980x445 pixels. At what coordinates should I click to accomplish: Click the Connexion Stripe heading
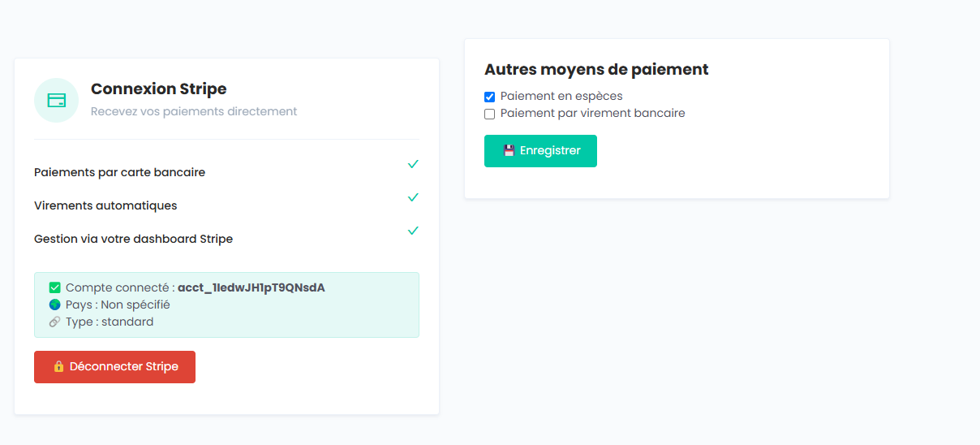point(159,89)
